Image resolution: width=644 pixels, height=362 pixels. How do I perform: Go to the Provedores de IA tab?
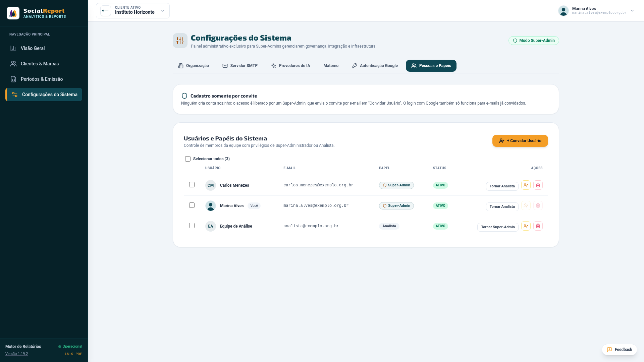click(290, 66)
